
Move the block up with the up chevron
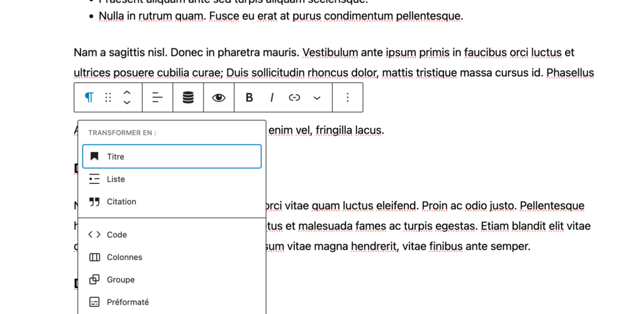tap(127, 92)
